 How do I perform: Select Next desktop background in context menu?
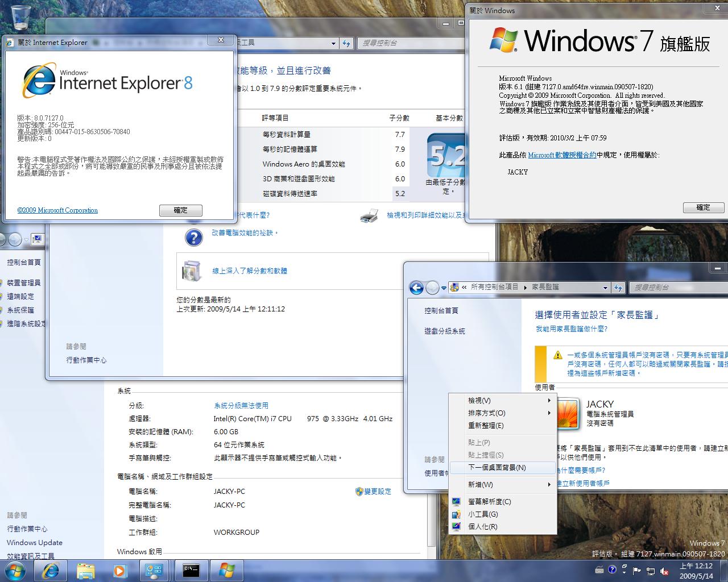click(503, 468)
